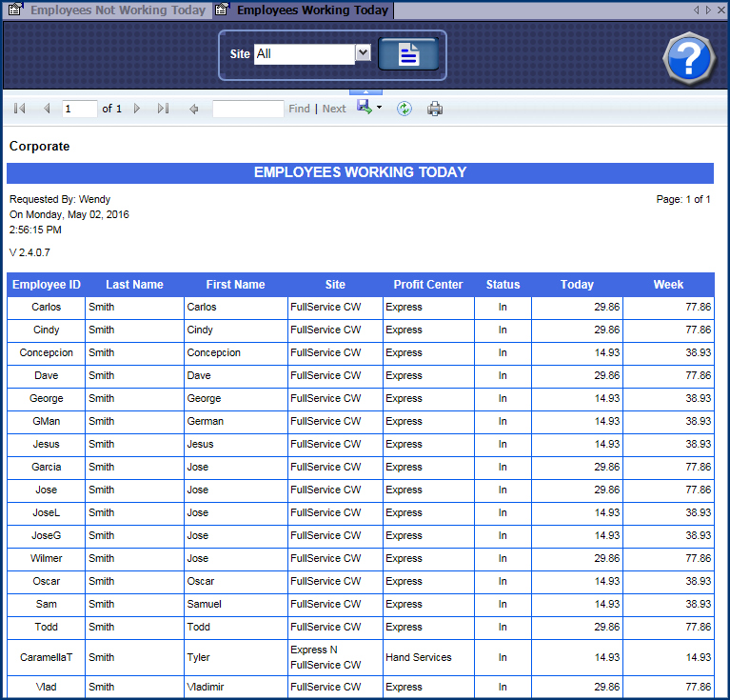Click the find text search box
The image size is (730, 700).
247,110
